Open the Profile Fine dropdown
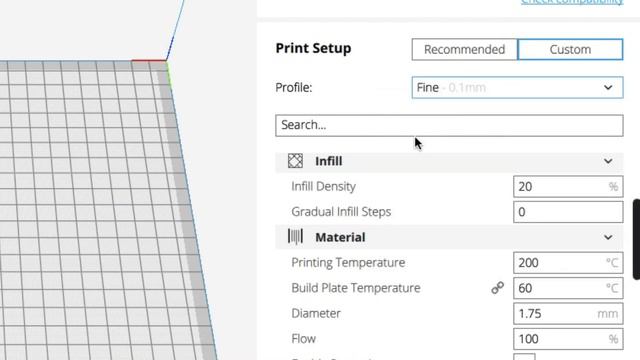 pos(517,87)
